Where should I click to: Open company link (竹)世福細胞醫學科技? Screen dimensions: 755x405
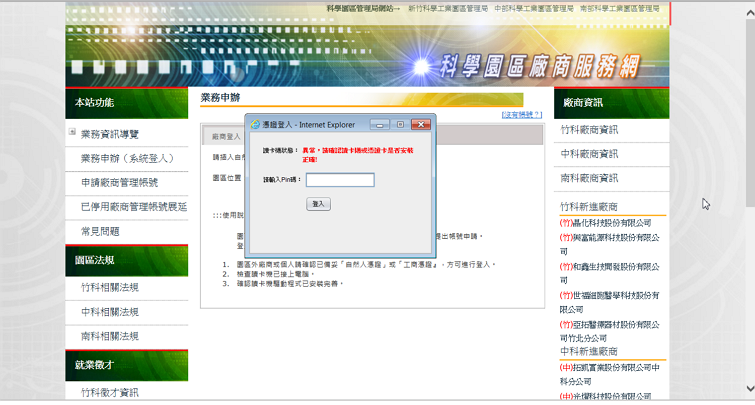click(x=609, y=302)
